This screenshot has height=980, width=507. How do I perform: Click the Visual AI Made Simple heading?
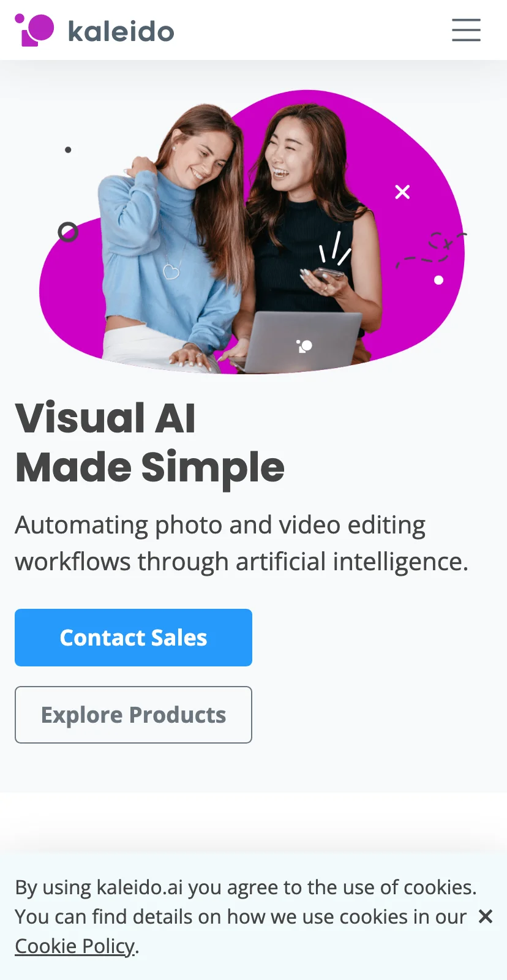(x=150, y=443)
